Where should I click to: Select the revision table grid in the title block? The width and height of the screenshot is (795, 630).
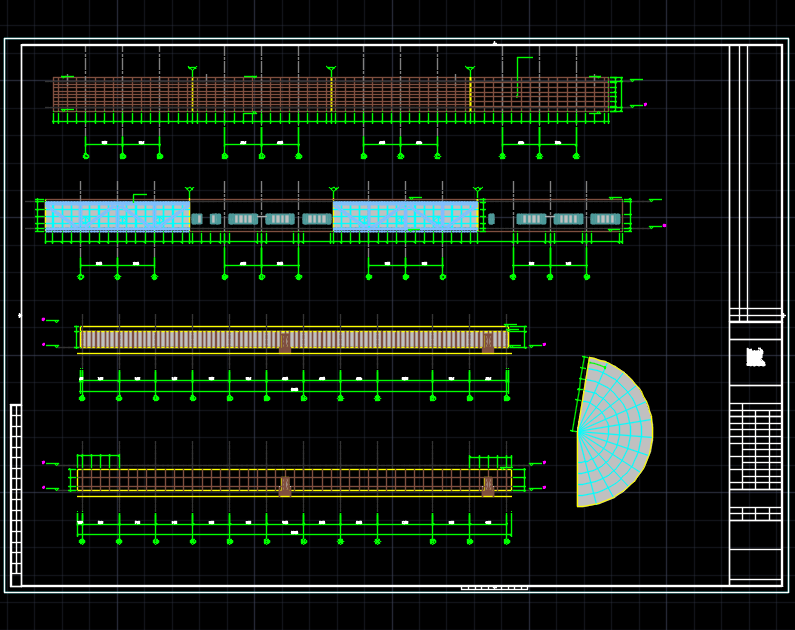pyautogui.click(x=755, y=446)
